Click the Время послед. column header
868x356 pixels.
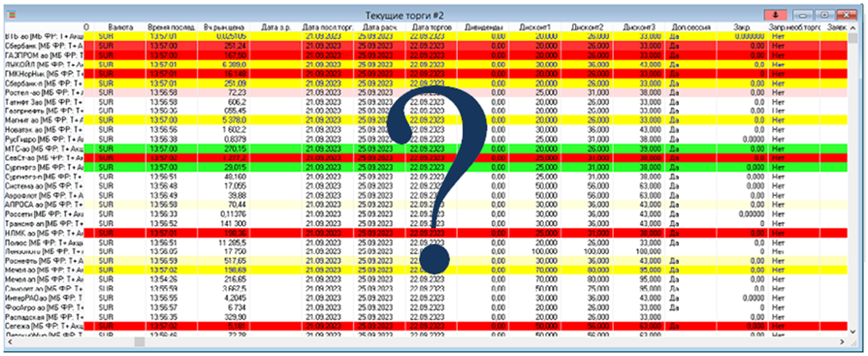pyautogui.click(x=171, y=26)
